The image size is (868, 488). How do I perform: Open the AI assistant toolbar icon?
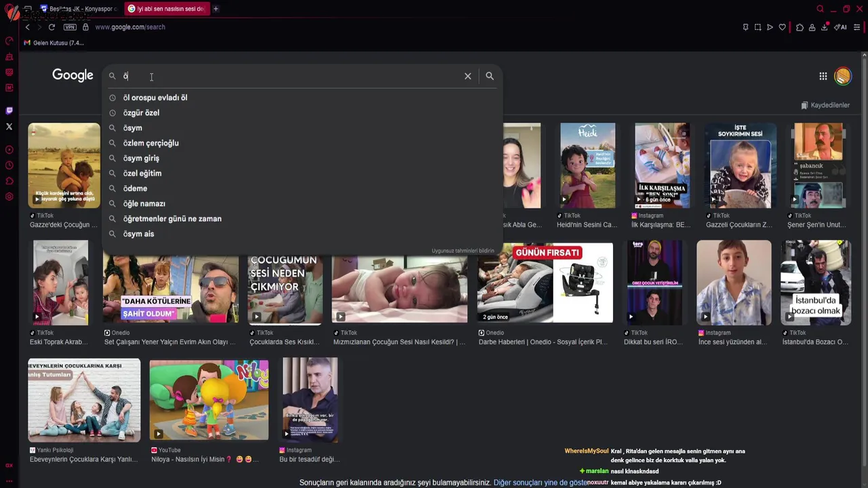tap(840, 27)
